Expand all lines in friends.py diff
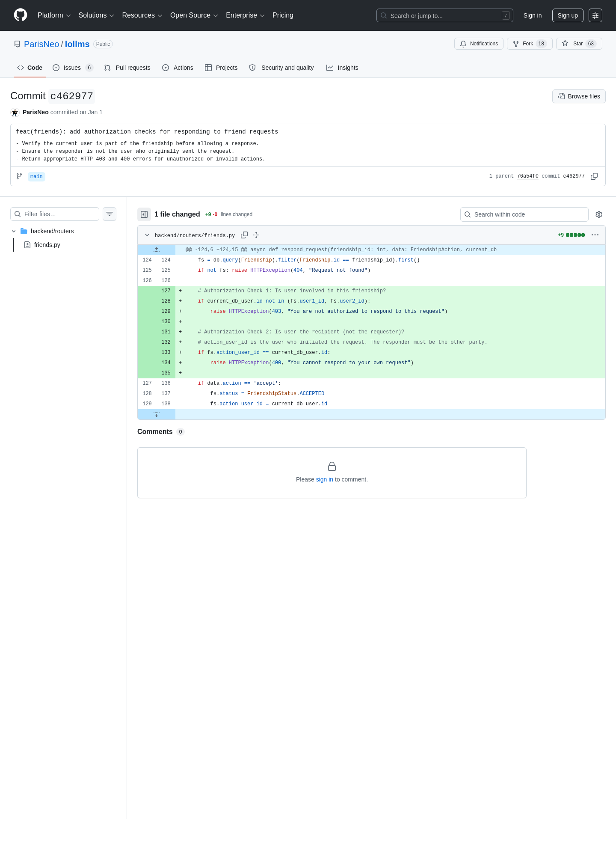The height and width of the screenshot is (856, 616). (256, 235)
